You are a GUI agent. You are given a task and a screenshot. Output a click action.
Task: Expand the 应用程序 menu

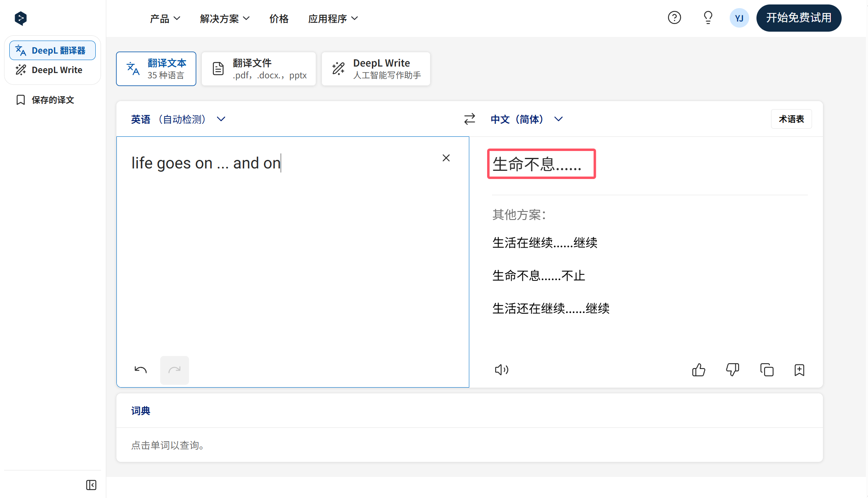333,18
